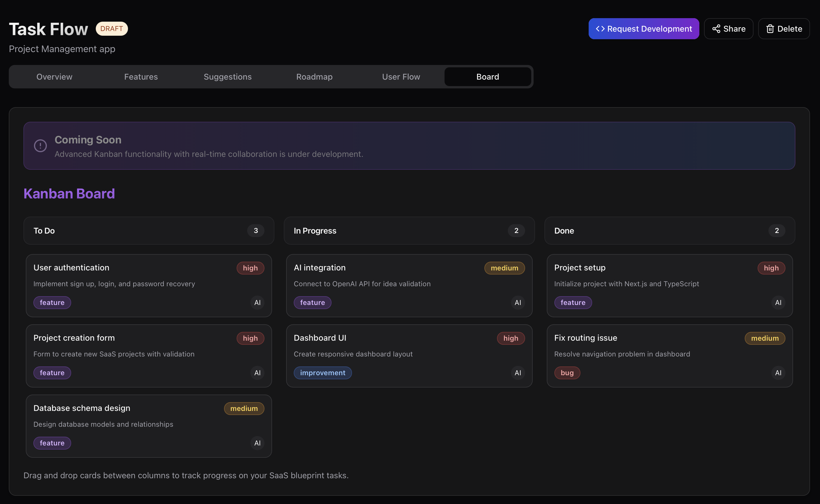Viewport: 820px width, 504px height.
Task: Click the Done column header
Action: pyautogui.click(x=564, y=231)
